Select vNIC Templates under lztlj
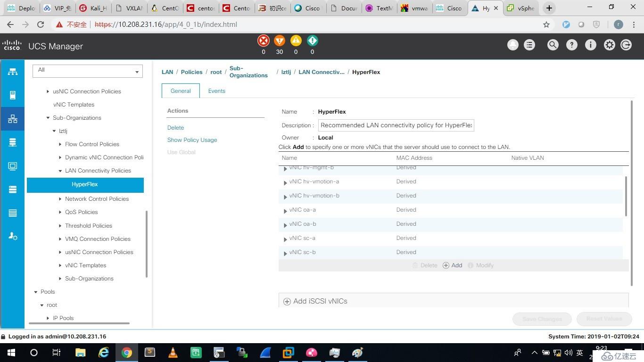Image resolution: width=644 pixels, height=362 pixels. tap(85, 265)
